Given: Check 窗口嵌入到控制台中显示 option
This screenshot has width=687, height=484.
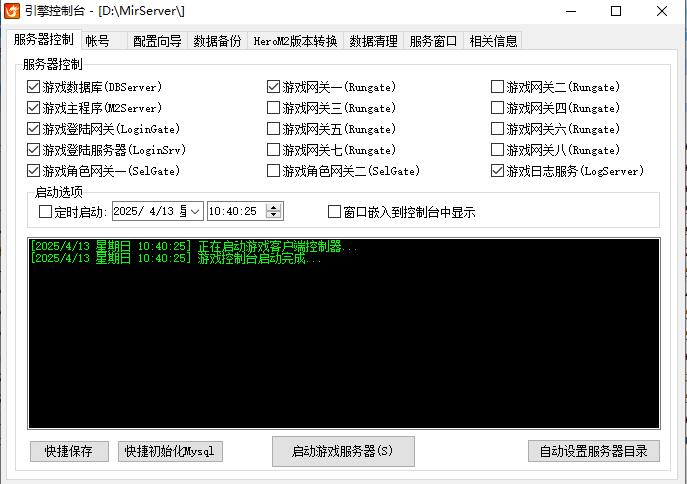Looking at the screenshot, I should click(x=334, y=212).
